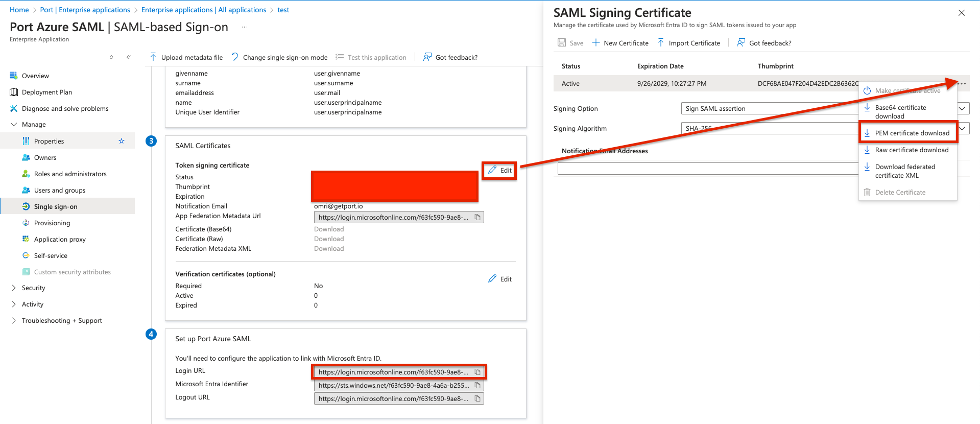Click the Thumbprint column header
The width and height of the screenshot is (980, 424).
pos(775,66)
